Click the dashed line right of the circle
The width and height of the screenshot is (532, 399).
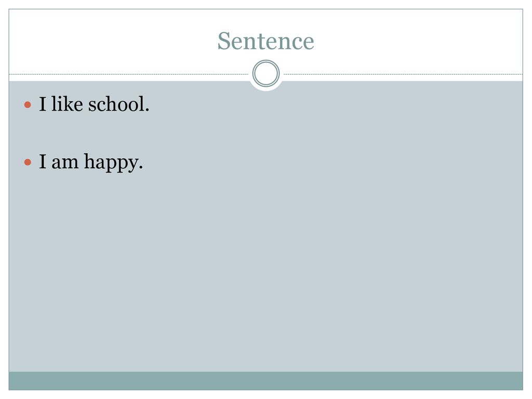tap(403, 74)
